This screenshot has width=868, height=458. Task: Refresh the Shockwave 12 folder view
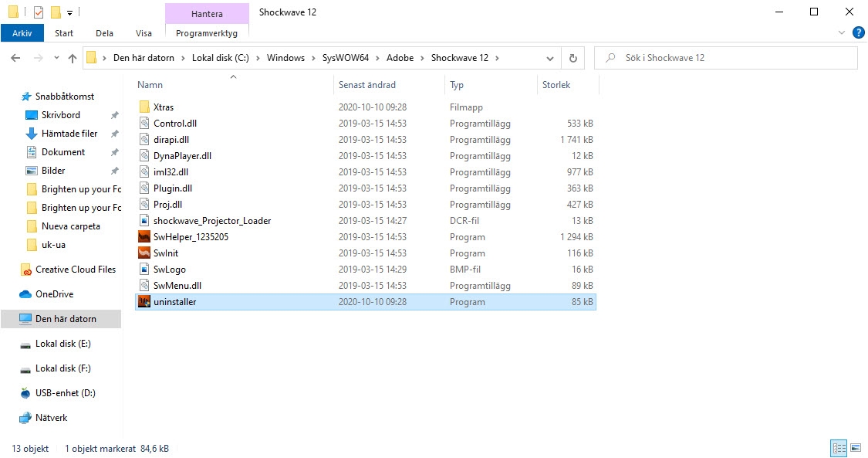click(x=573, y=58)
